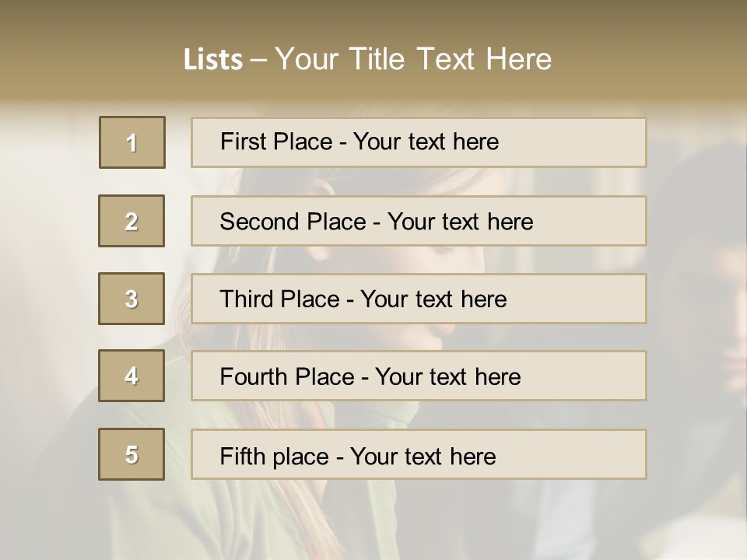747x560 pixels.
Task: Click the number 1 box
Action: coord(132,142)
